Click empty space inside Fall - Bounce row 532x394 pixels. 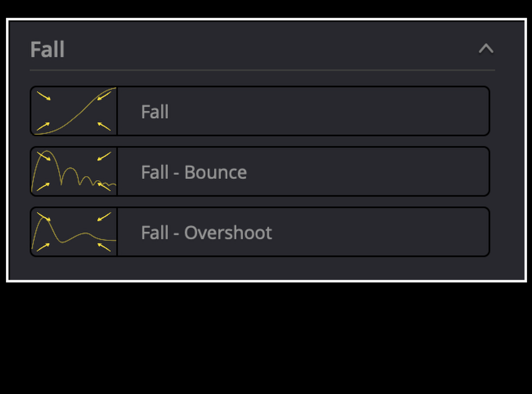[x=366, y=171]
